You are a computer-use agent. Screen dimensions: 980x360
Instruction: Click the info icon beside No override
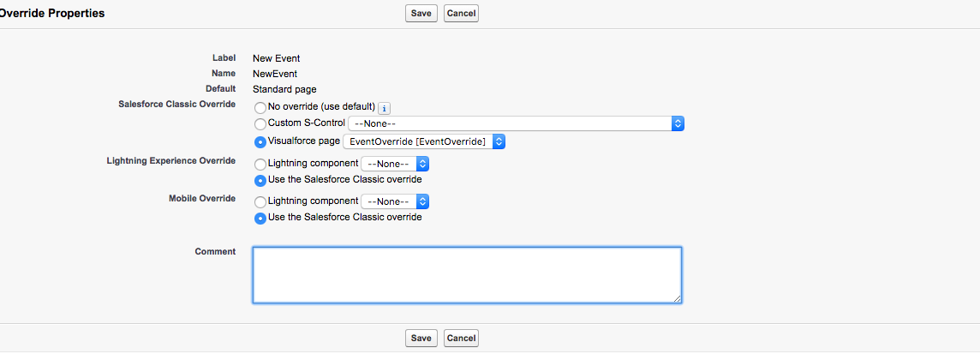pos(385,108)
